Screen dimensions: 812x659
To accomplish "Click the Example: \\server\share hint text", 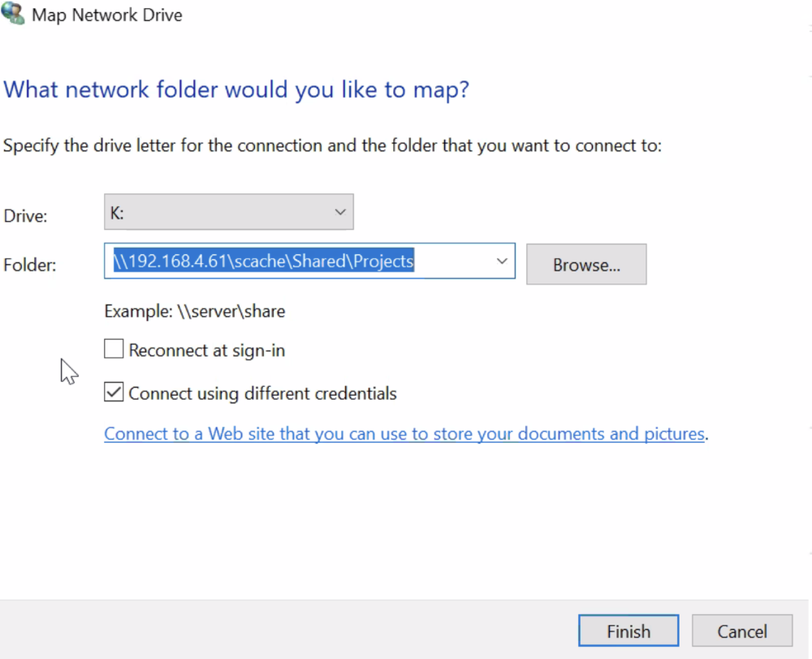I will (195, 311).
